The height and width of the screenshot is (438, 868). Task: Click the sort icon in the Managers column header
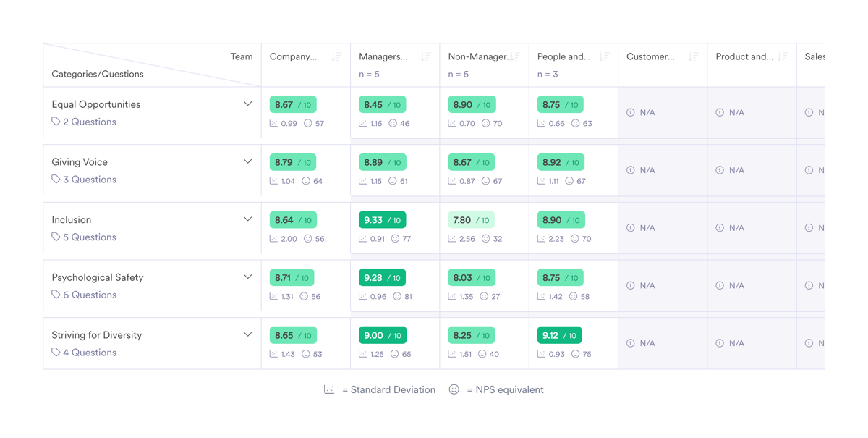(426, 56)
